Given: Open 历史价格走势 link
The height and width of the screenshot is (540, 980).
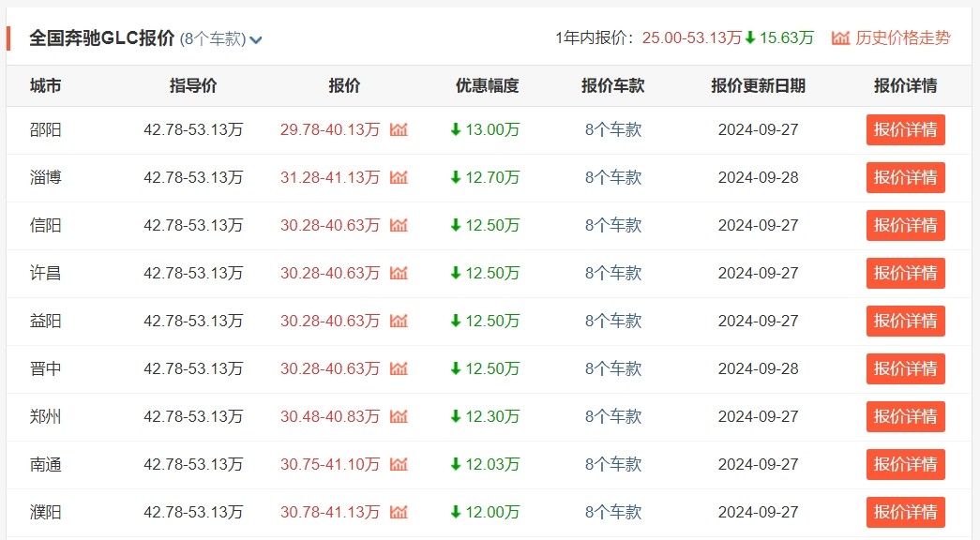Looking at the screenshot, I should click(x=902, y=38).
